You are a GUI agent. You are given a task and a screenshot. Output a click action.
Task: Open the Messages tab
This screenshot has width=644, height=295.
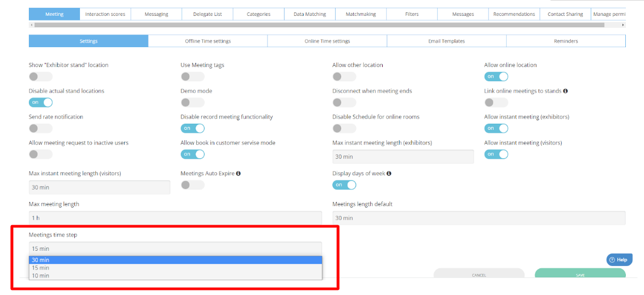[463, 14]
